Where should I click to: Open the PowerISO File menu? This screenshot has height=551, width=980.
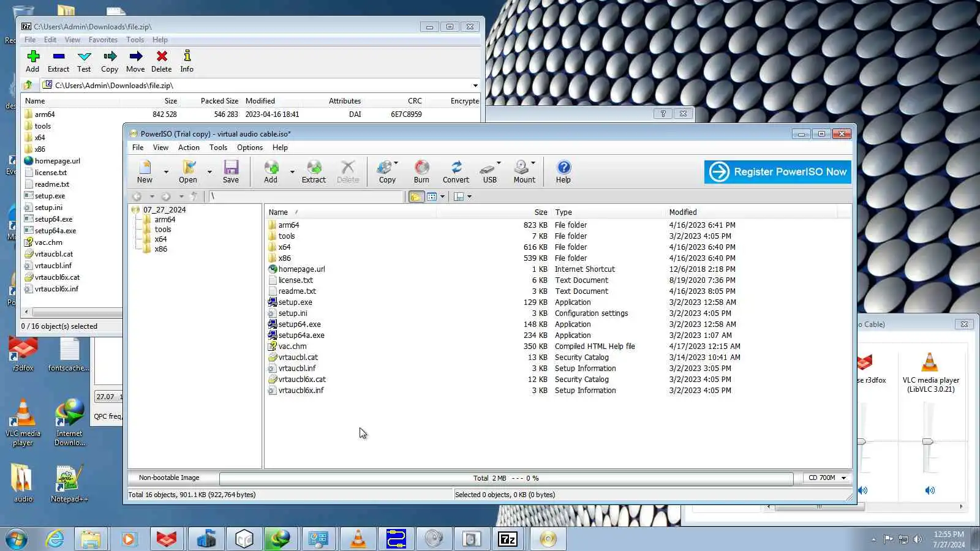click(x=138, y=148)
